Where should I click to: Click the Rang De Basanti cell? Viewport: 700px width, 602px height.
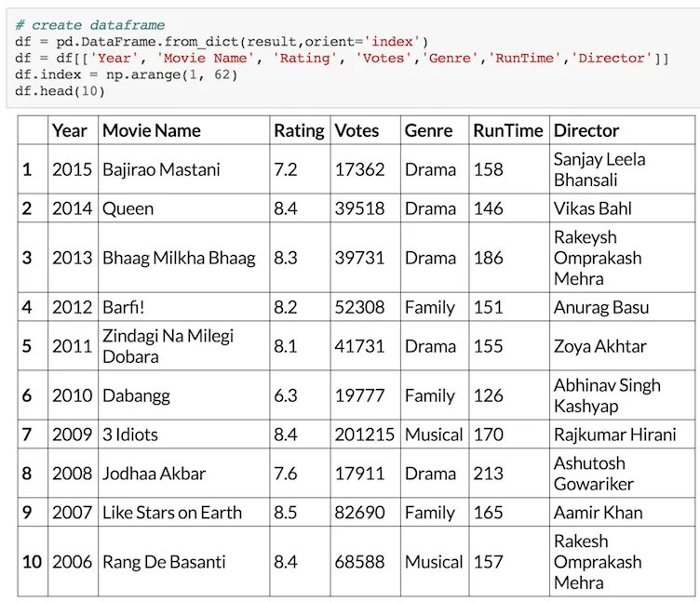coord(164,562)
